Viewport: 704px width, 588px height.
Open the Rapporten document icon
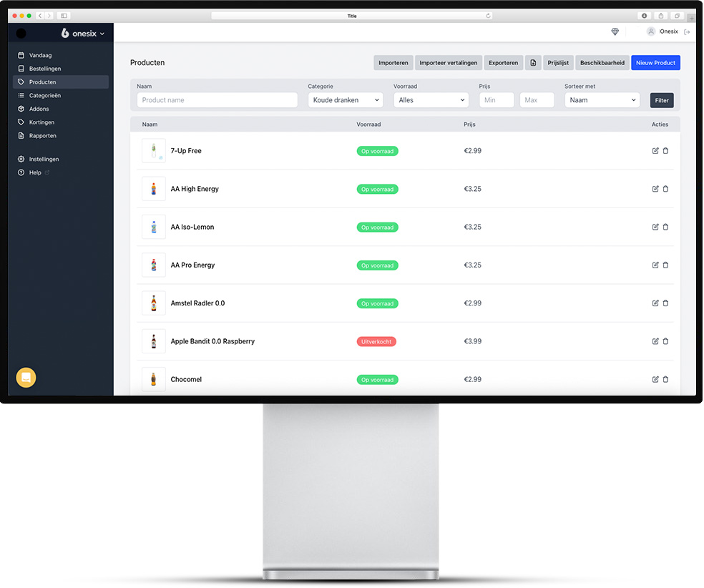[21, 135]
